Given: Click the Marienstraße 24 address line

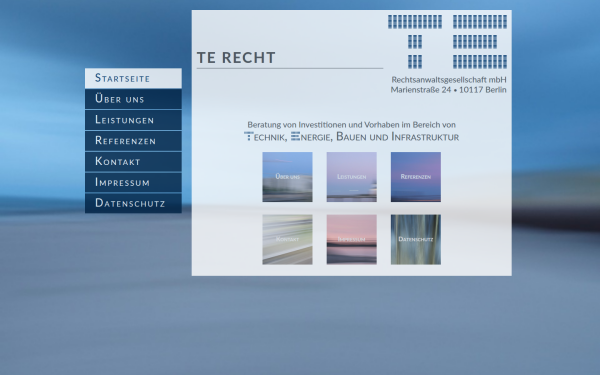Looking at the screenshot, I should click(x=448, y=90).
